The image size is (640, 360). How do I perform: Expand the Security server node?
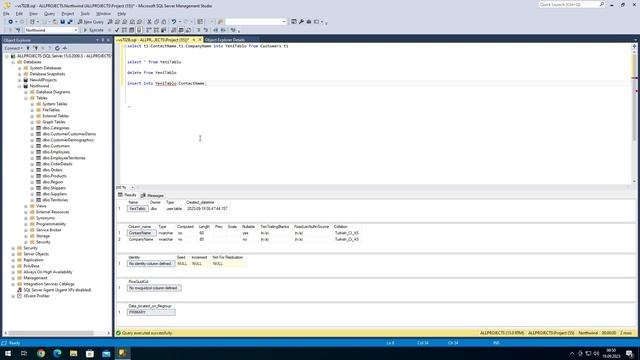coord(13,248)
